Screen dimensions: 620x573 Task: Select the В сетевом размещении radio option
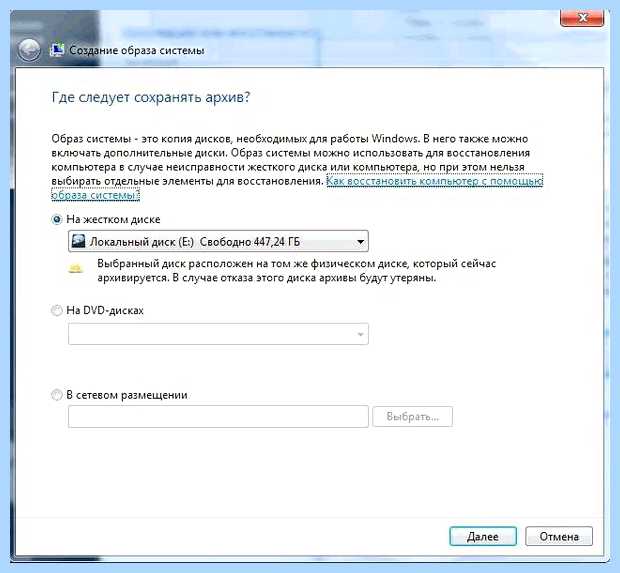[57, 395]
